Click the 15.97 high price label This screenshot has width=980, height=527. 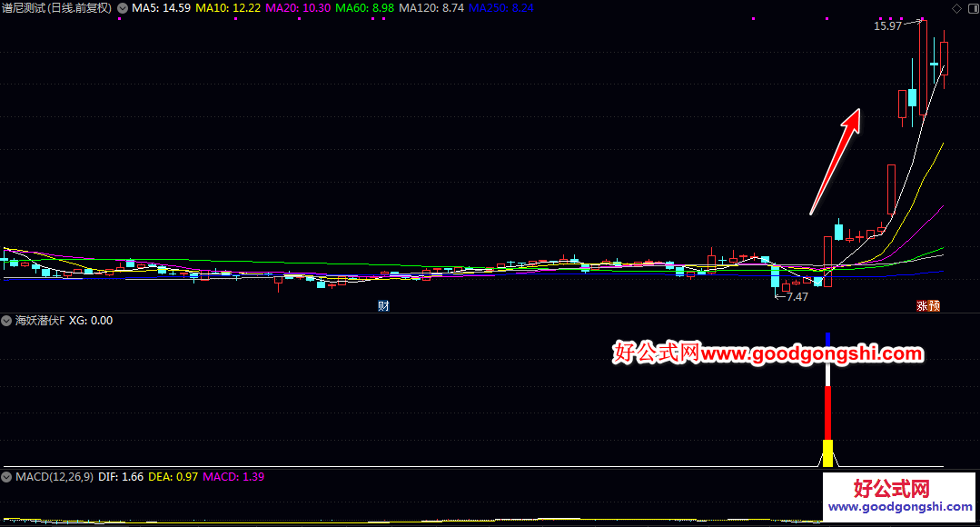point(888,26)
